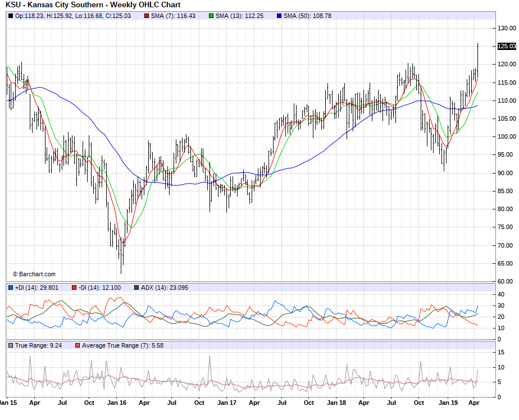This screenshot has height=420, width=519.
Task: Click the 100.00 price axis label
Action: 507,136
